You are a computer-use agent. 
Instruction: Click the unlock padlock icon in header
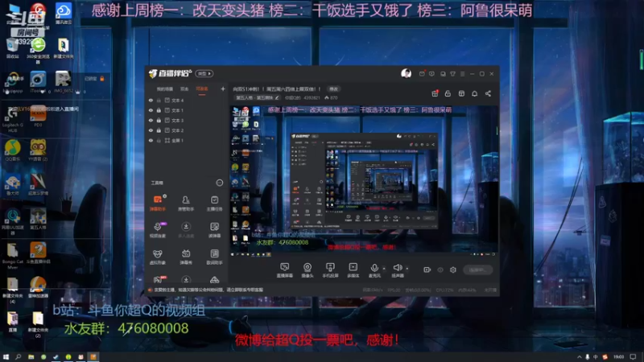pos(448,93)
